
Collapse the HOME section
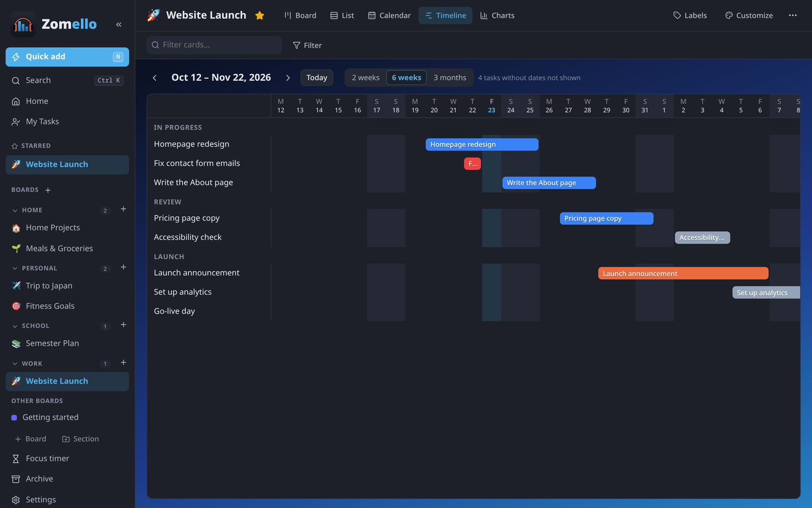15,210
